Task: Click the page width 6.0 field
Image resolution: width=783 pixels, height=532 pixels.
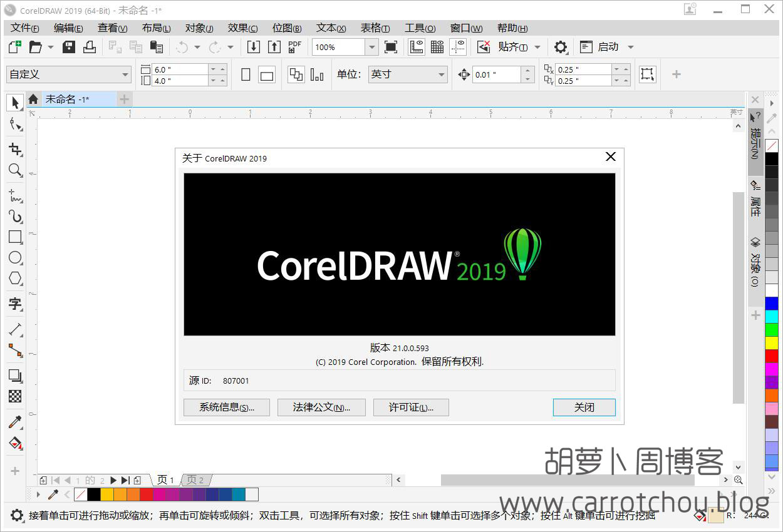Action: 180,69
